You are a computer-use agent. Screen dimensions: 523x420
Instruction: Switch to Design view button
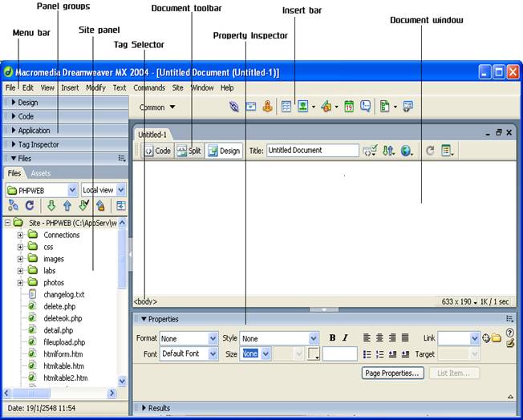(x=224, y=151)
